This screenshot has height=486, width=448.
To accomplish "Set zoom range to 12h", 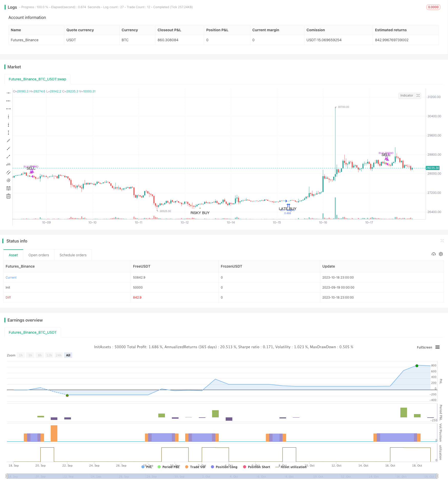I will pyautogui.click(x=49, y=355).
